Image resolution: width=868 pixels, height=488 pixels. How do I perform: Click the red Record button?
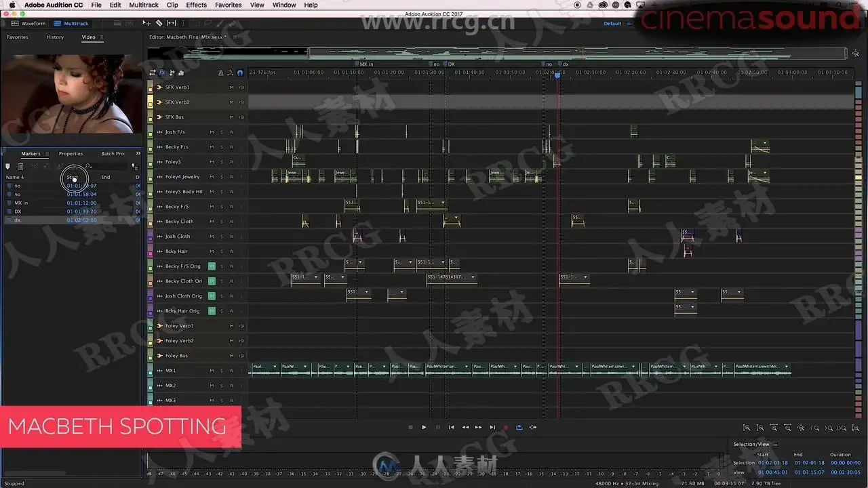click(505, 427)
